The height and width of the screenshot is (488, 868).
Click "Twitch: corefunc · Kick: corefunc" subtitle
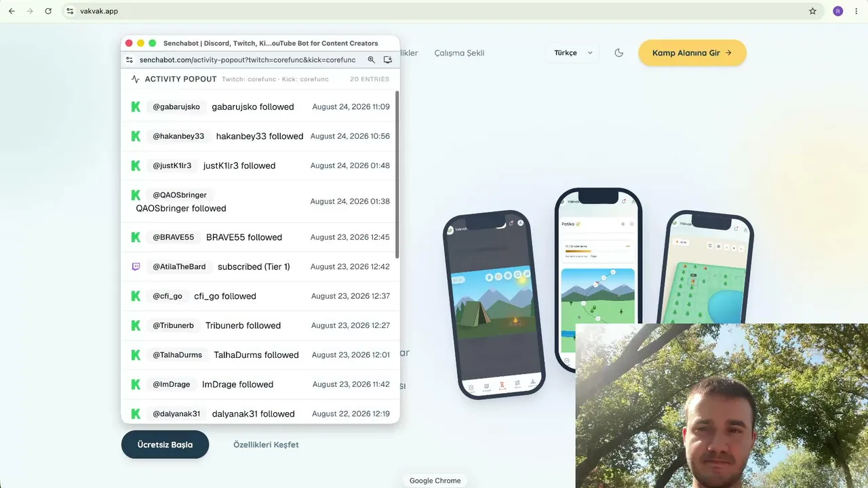[x=275, y=79]
